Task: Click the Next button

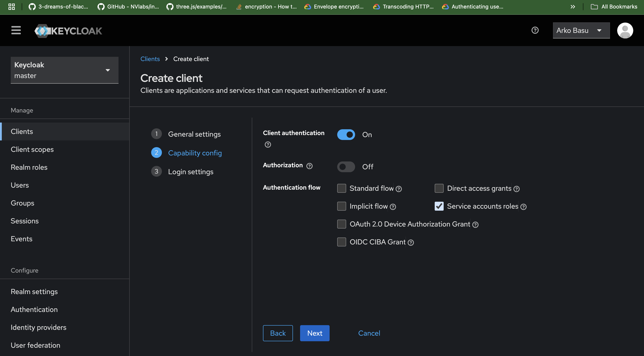Action: [314, 333]
